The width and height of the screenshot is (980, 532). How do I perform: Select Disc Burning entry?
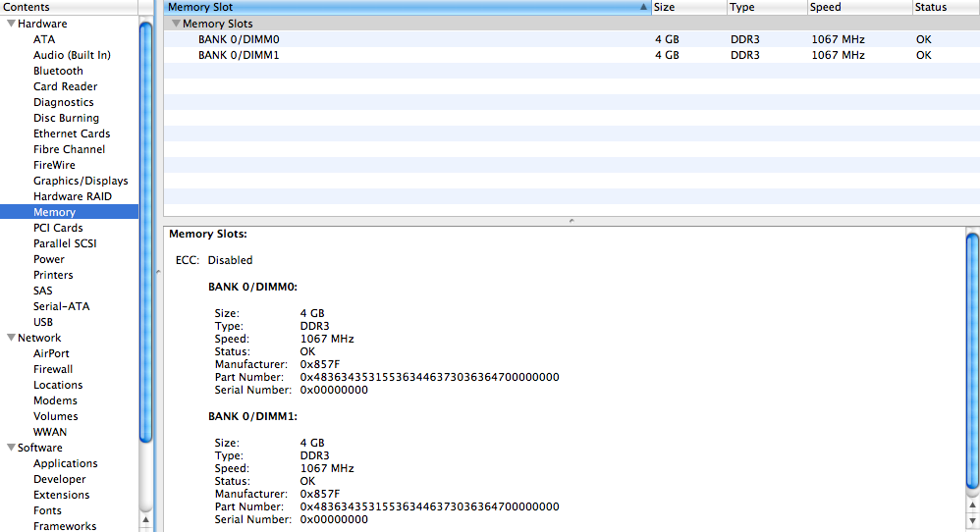click(x=66, y=118)
